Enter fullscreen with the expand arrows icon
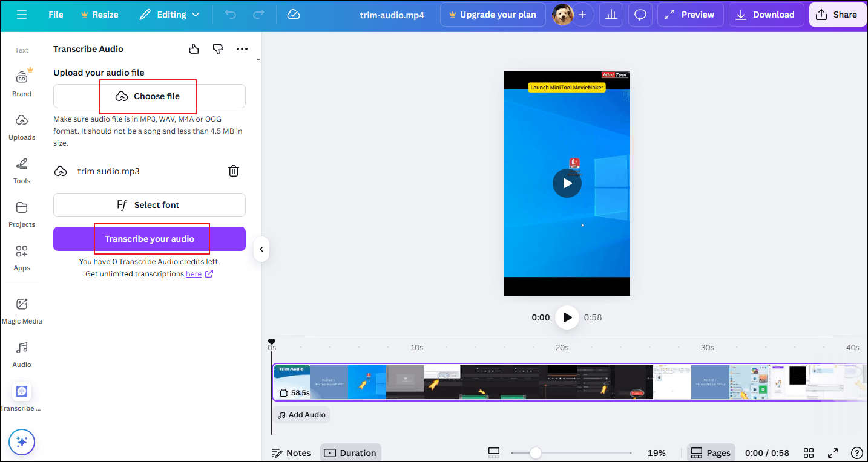 pyautogui.click(x=833, y=453)
